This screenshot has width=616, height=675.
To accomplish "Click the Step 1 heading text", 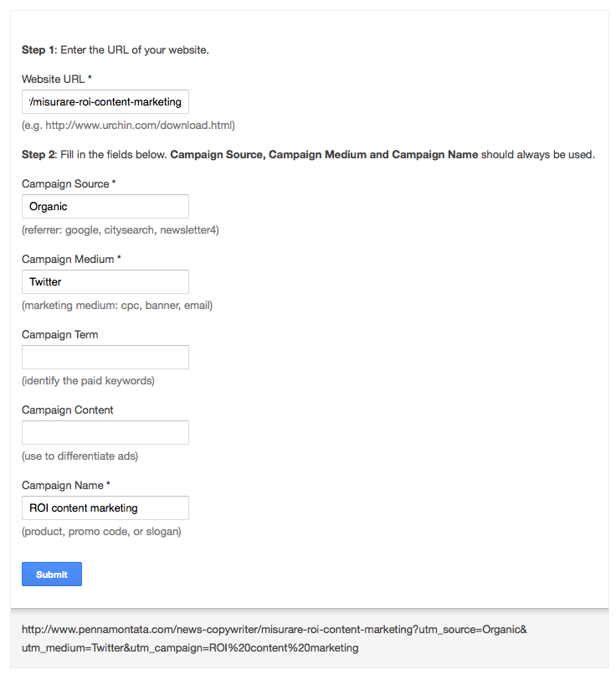I will pos(126,49).
